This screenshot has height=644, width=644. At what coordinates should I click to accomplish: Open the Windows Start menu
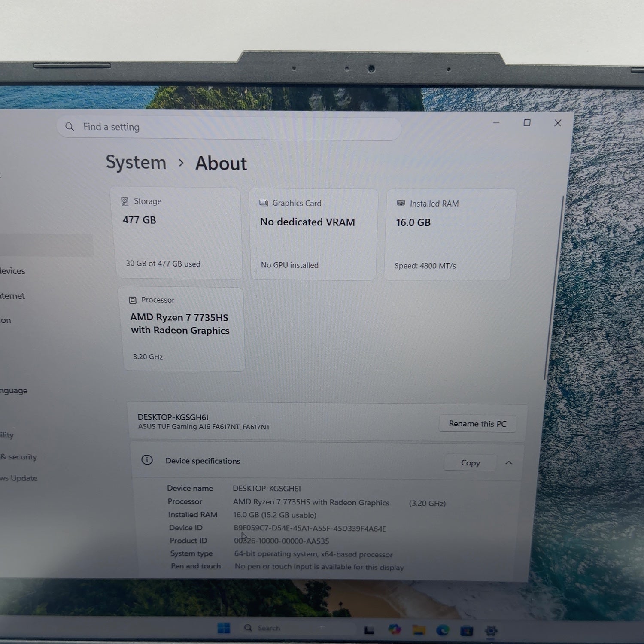point(224,628)
